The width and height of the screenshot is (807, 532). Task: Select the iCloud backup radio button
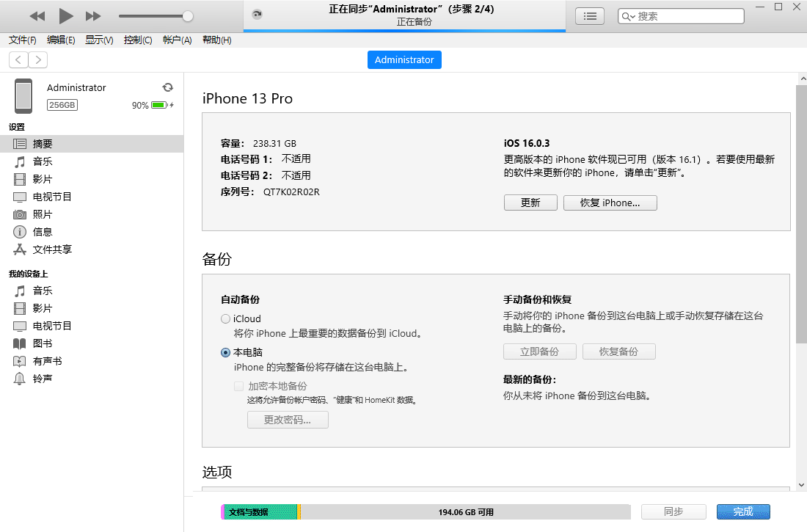(x=225, y=318)
